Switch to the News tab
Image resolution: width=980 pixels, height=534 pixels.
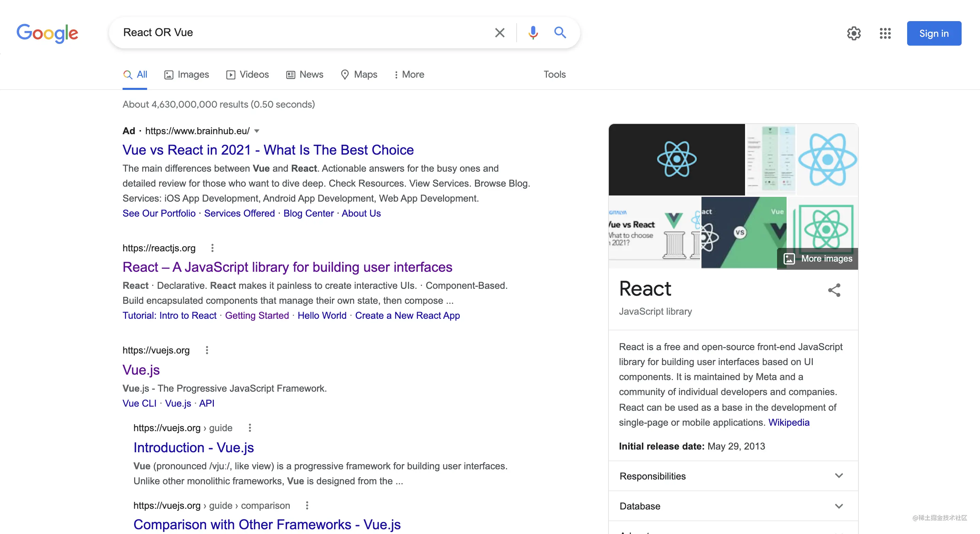coord(304,75)
